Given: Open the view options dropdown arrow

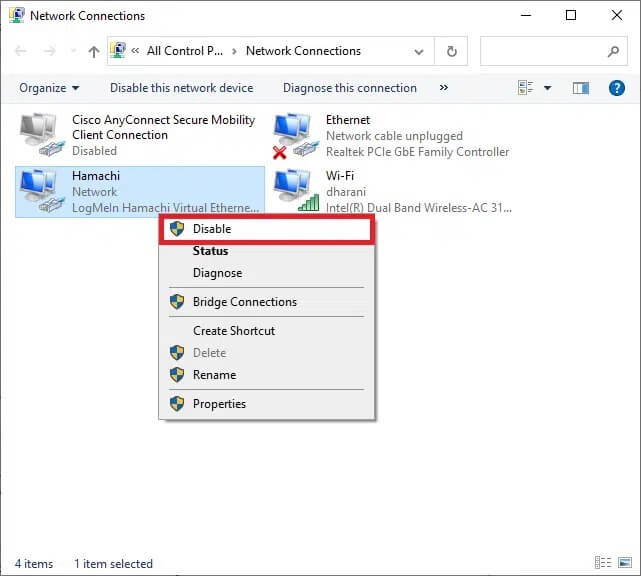Looking at the screenshot, I should pos(547,87).
